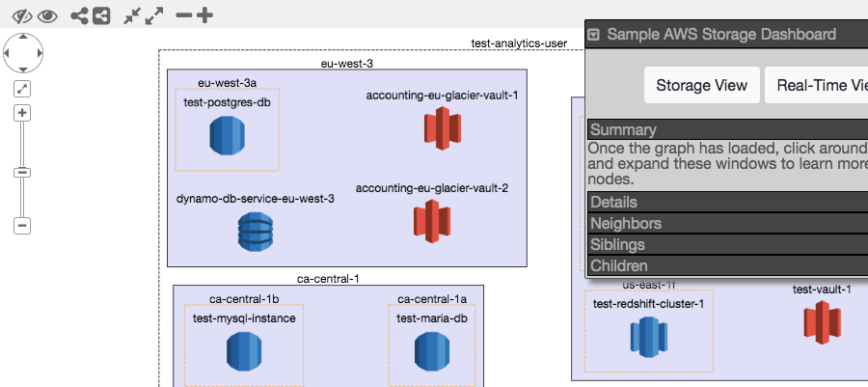Click the plain share nodes icon
This screenshot has height=387, width=868.
pyautogui.click(x=80, y=15)
